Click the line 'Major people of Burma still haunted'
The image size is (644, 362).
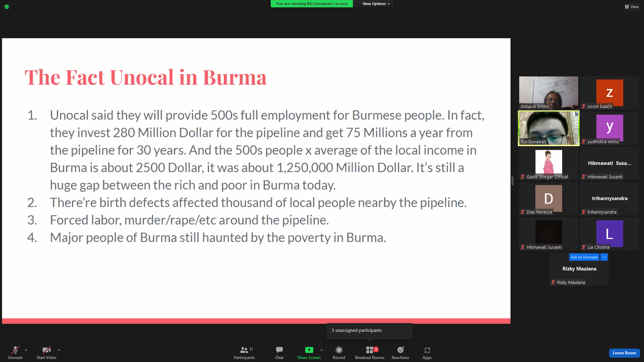(218, 237)
